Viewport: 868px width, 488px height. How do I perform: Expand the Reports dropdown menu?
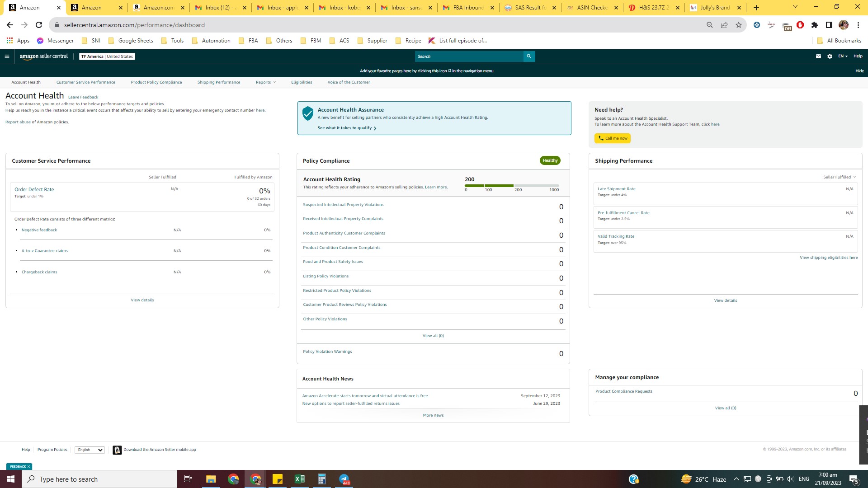pos(265,82)
